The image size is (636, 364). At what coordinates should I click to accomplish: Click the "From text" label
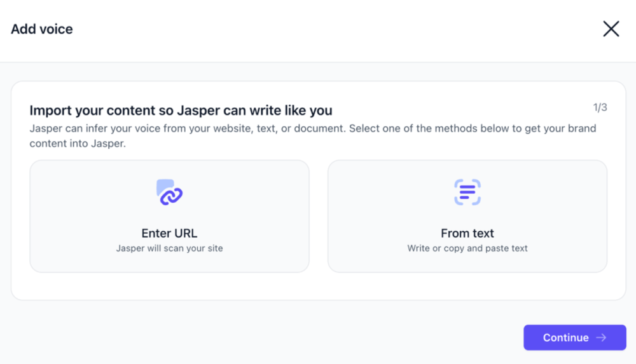[467, 233]
